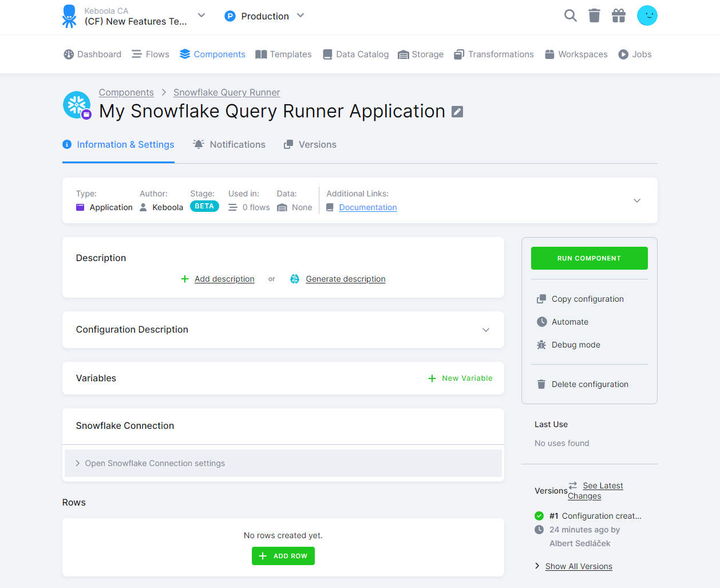
Task: Click Generate description link
Action: [x=346, y=279]
